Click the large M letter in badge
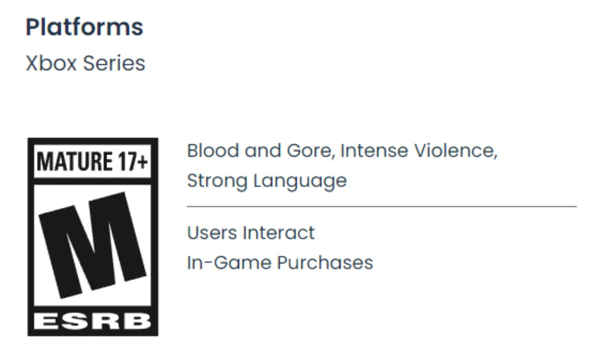The width and height of the screenshot is (609, 364). pos(93,245)
